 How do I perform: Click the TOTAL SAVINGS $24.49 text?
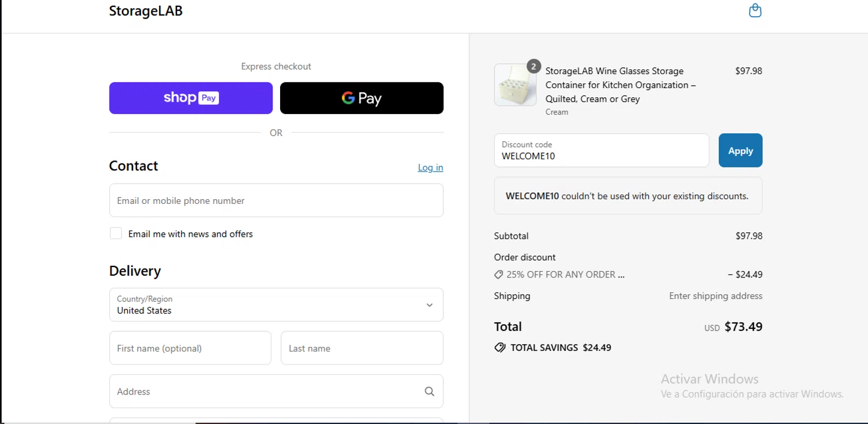561,348
